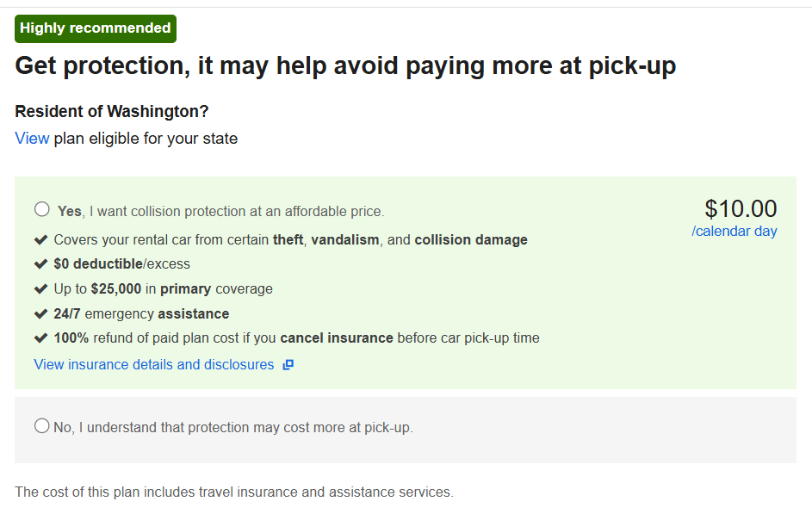Screen dimensions: 812x514
Task: Click the $10.00 price amount
Action: pyautogui.click(x=741, y=208)
